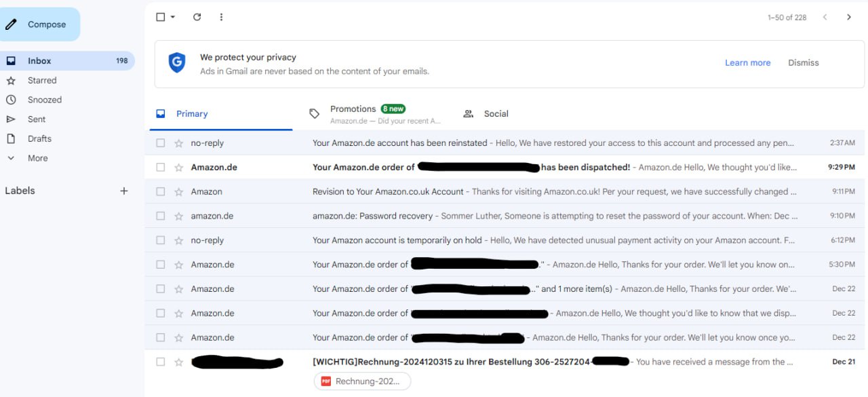The image size is (868, 397).
Task: Refresh the inbox
Action: click(197, 17)
